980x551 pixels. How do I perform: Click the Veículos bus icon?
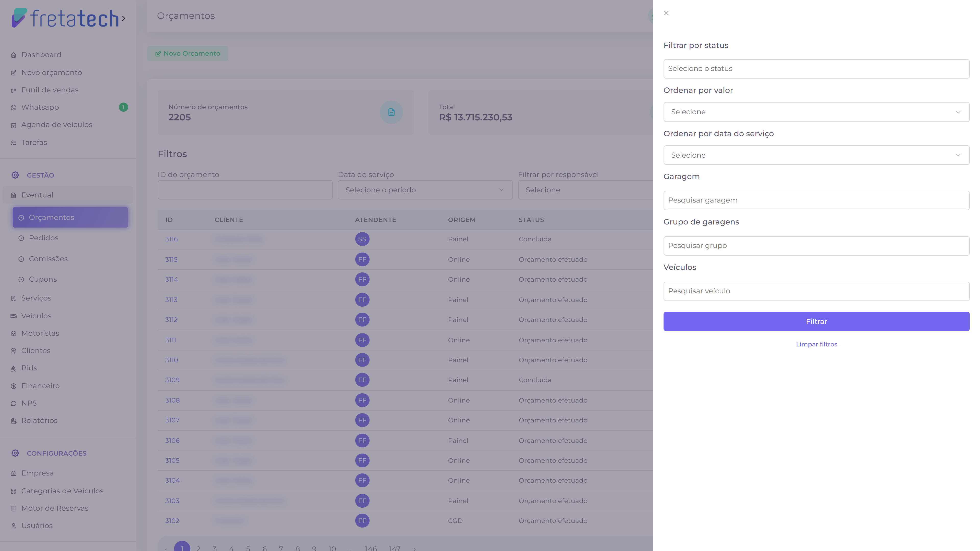click(14, 316)
